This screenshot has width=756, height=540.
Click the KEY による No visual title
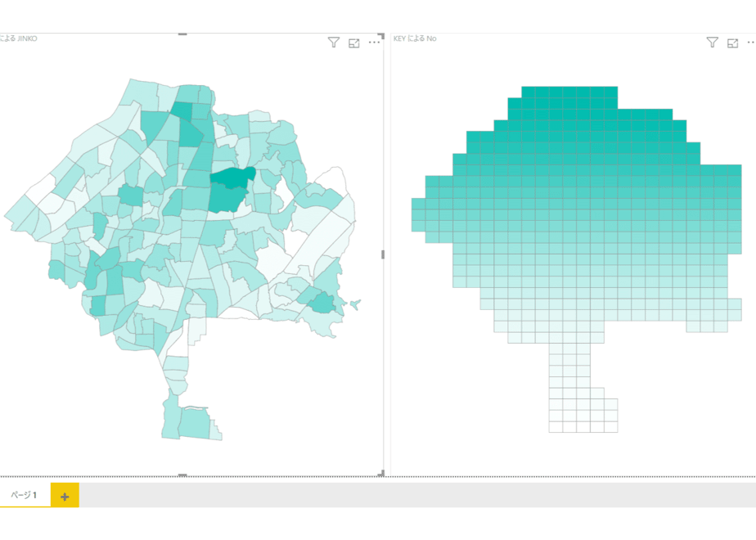pos(415,38)
